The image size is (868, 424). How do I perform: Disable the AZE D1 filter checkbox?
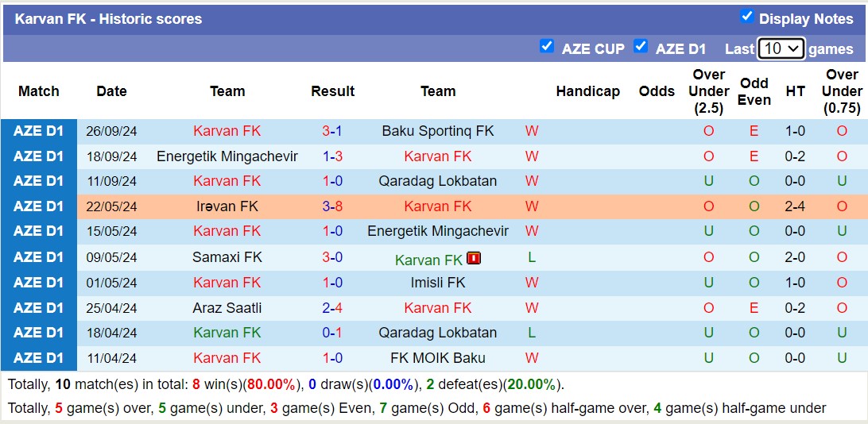pos(641,47)
